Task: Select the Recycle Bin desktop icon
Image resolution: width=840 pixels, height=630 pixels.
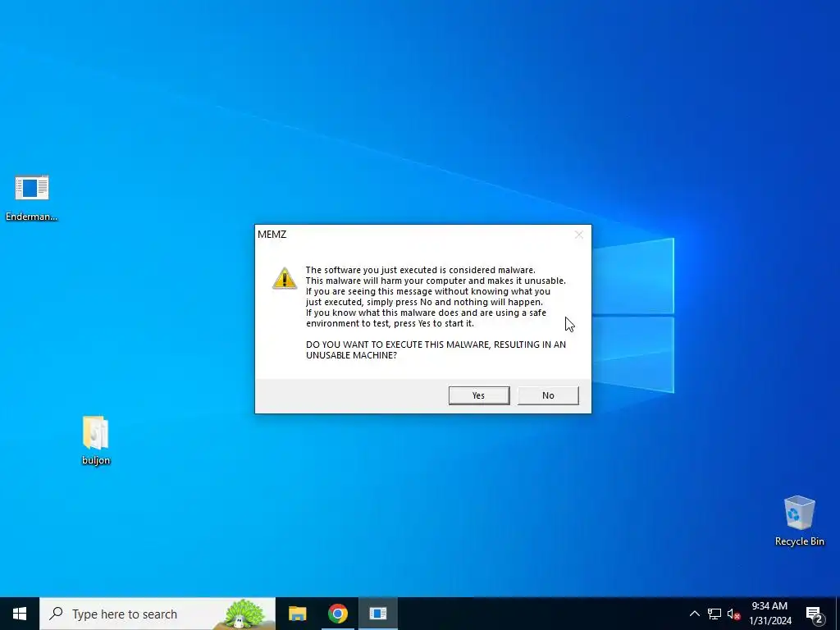Action: (799, 521)
